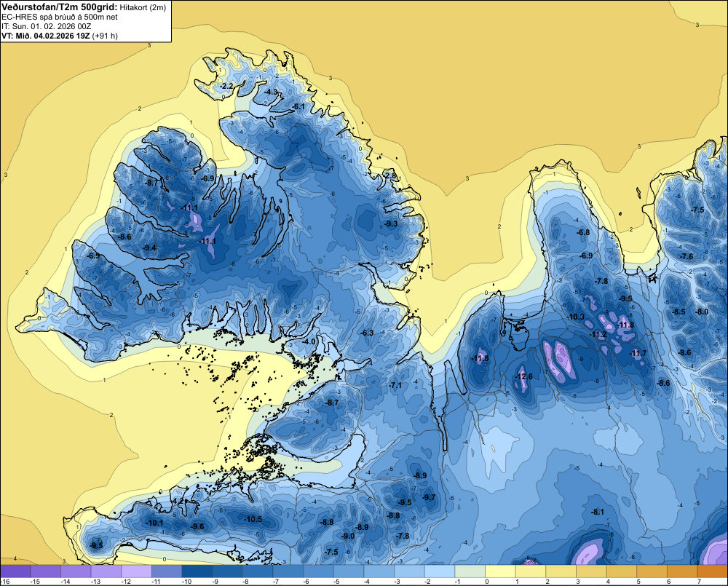728x586 pixels.
Task: Click the coastal value -2.8
Action: [390, 175]
